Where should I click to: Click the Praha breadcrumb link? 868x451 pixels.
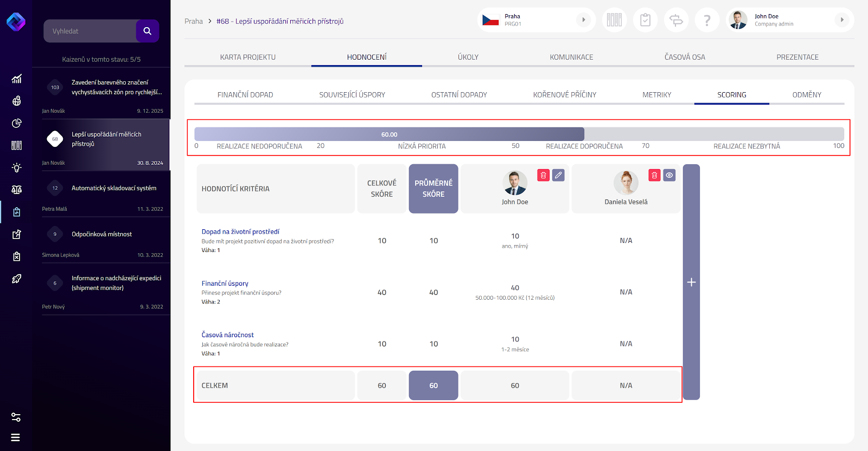tap(194, 22)
